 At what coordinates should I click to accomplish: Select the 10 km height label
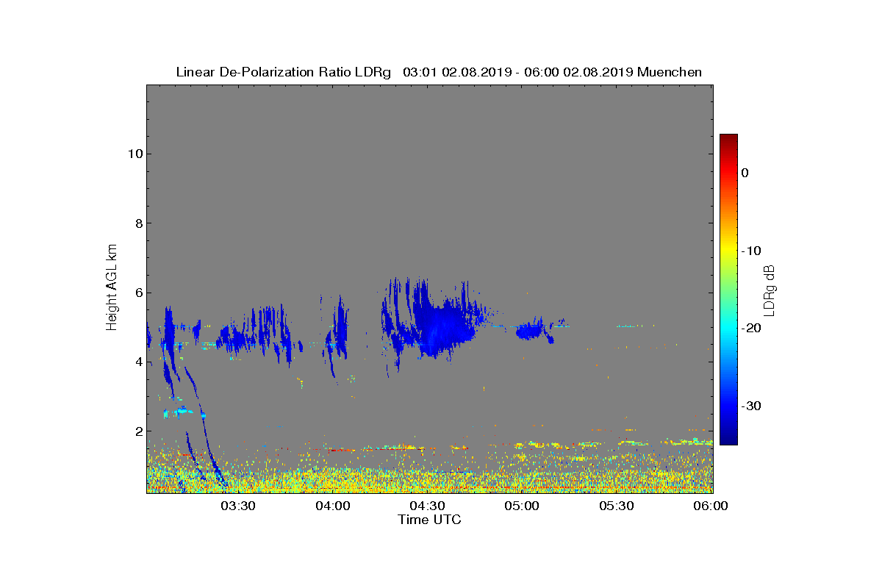pyautogui.click(x=134, y=154)
